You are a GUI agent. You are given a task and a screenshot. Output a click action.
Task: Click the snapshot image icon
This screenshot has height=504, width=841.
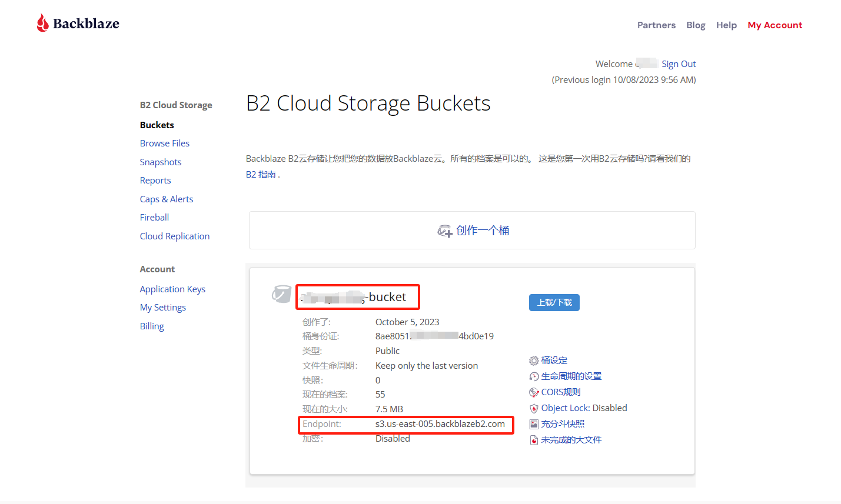click(534, 424)
